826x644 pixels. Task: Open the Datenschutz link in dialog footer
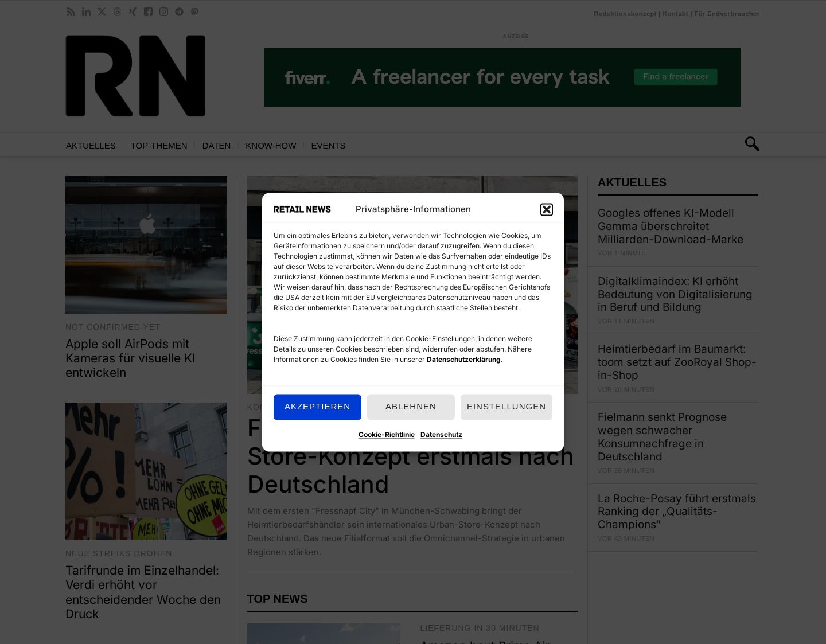[441, 435]
